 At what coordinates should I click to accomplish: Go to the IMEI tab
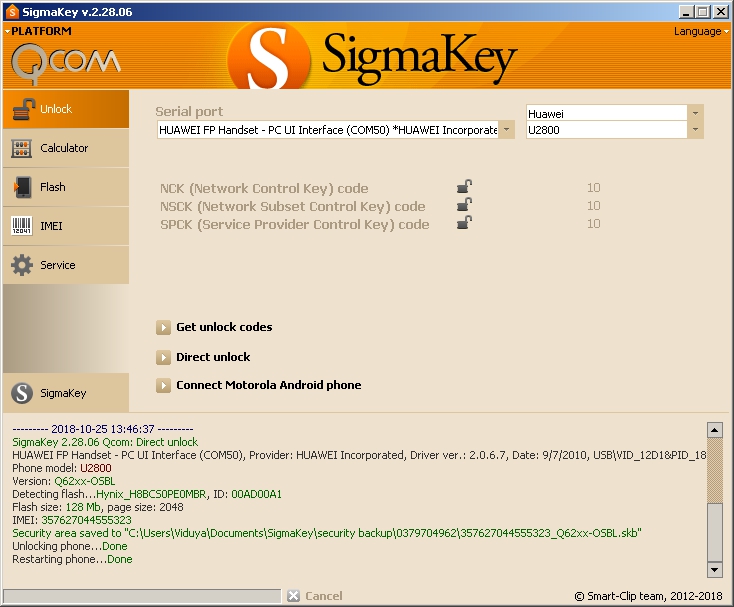coord(66,226)
